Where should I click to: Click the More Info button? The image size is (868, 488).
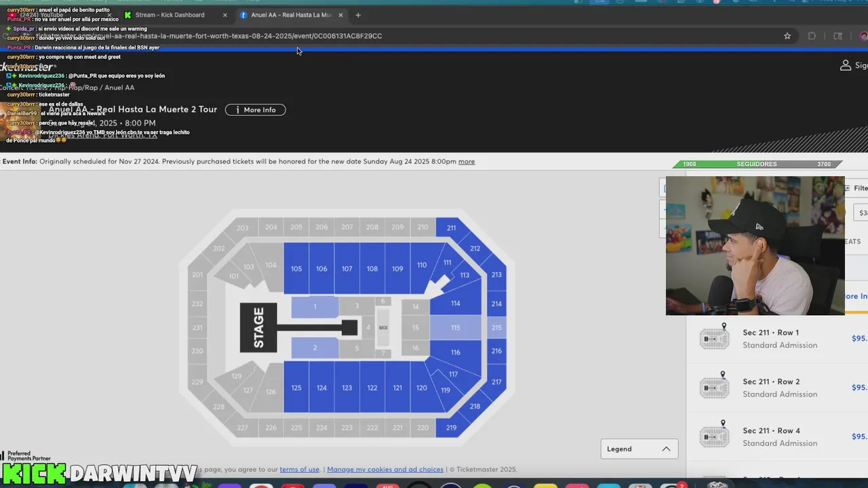(x=255, y=110)
